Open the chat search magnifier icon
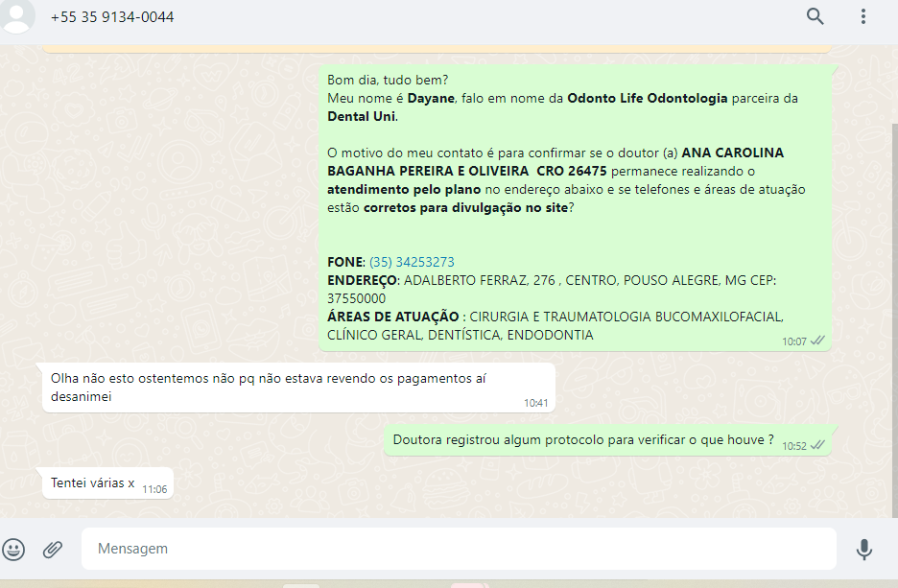This screenshot has width=898, height=588. (x=815, y=16)
